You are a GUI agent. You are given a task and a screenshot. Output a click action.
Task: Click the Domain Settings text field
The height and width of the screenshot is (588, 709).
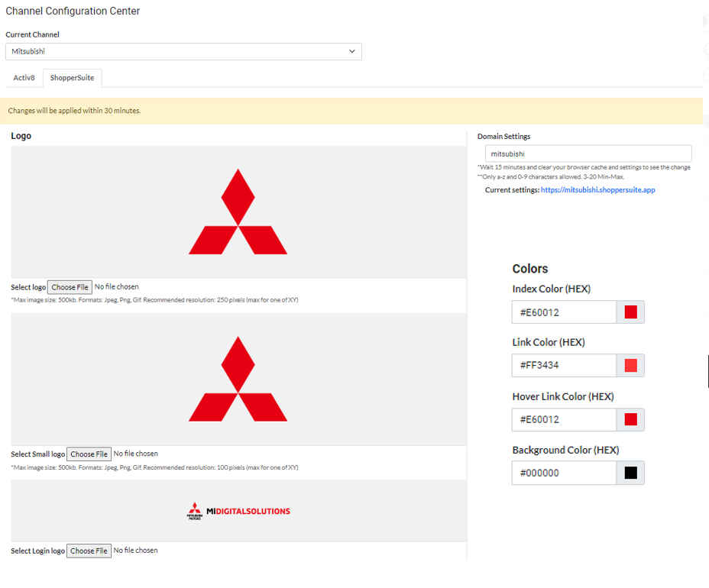point(588,153)
